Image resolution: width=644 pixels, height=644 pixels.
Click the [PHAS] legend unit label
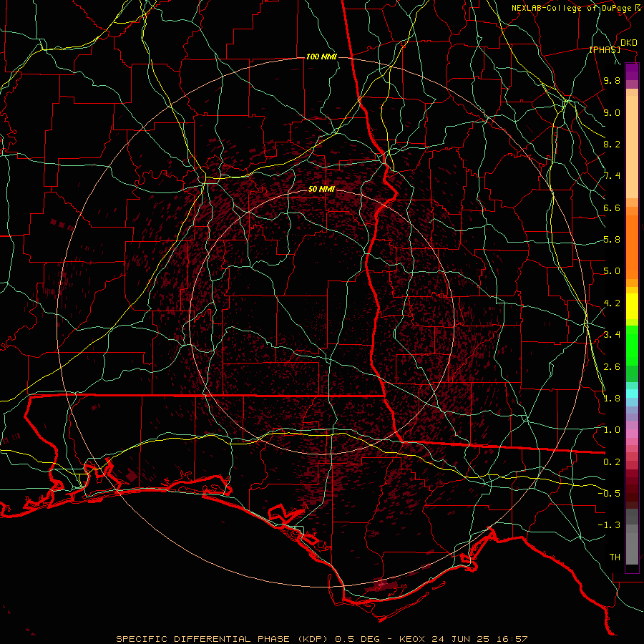pyautogui.click(x=605, y=50)
